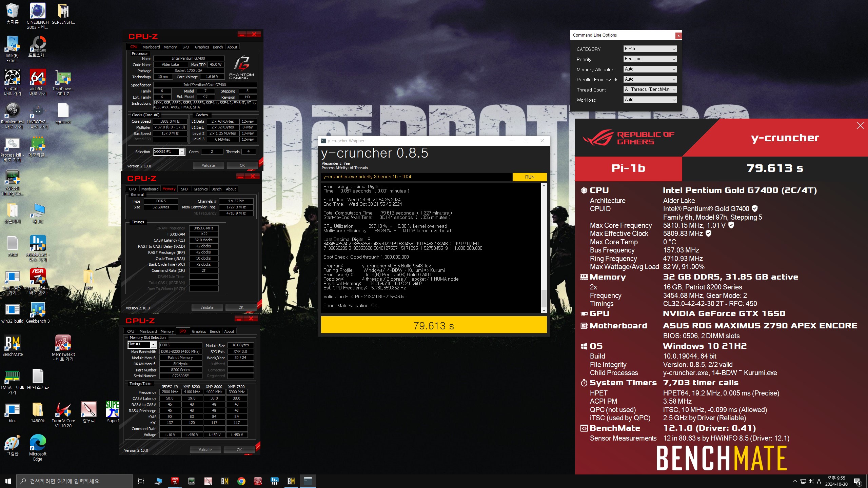Viewport: 868px width, 488px height.
Task: Click Chrome icon in the taskbar
Action: pos(241,481)
